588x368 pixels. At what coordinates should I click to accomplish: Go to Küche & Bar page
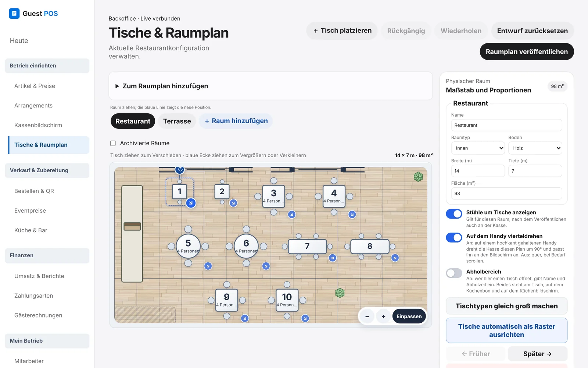[31, 230]
